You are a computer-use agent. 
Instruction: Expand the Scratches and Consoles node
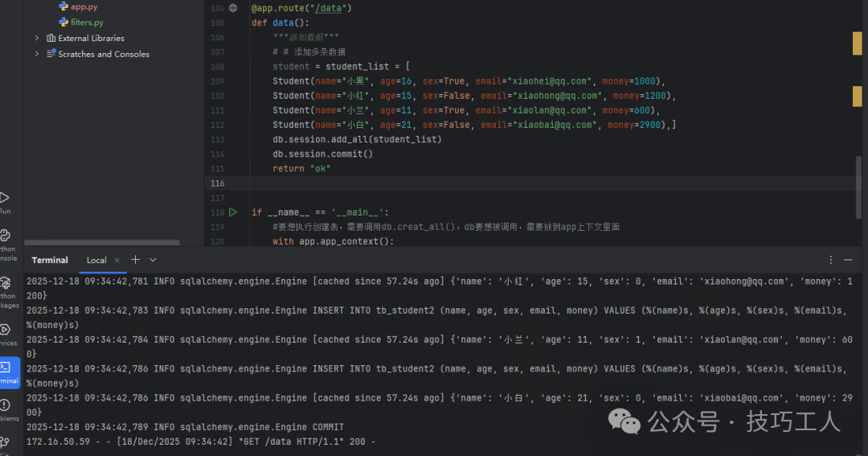(36, 54)
